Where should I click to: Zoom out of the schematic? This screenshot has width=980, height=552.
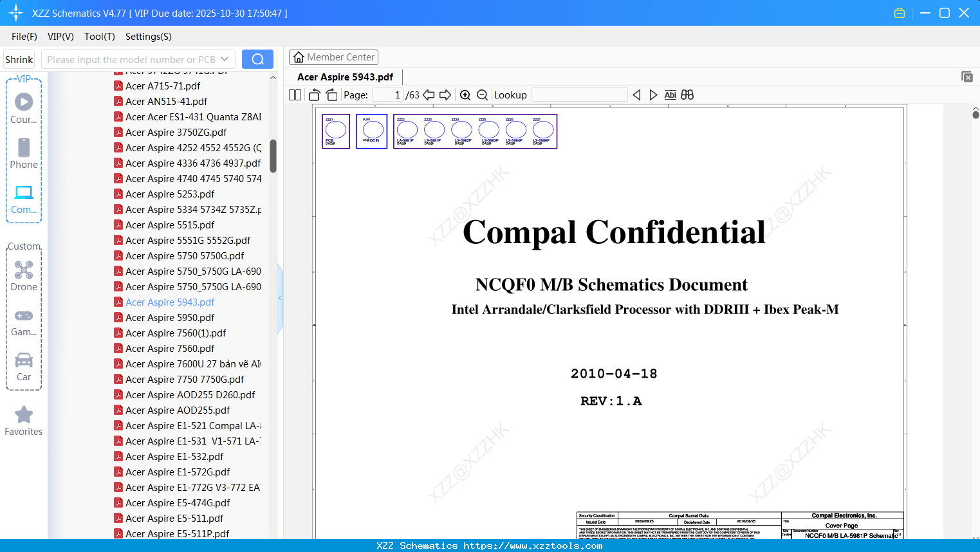[482, 95]
